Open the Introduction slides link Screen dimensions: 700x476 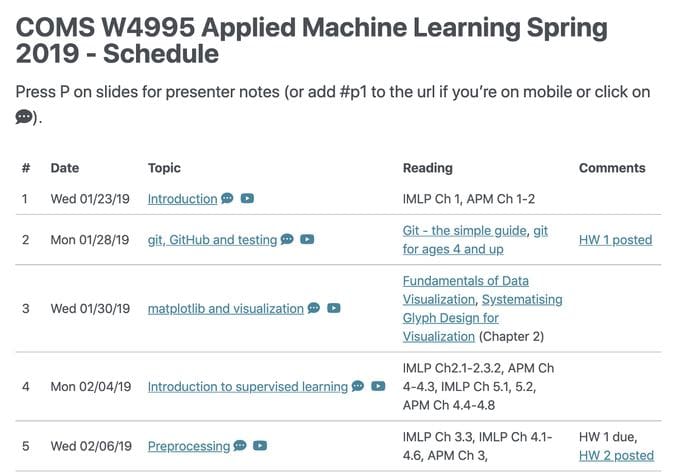point(183,199)
